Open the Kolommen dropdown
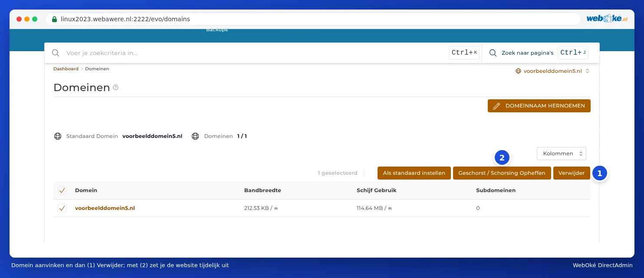 pyautogui.click(x=562, y=154)
